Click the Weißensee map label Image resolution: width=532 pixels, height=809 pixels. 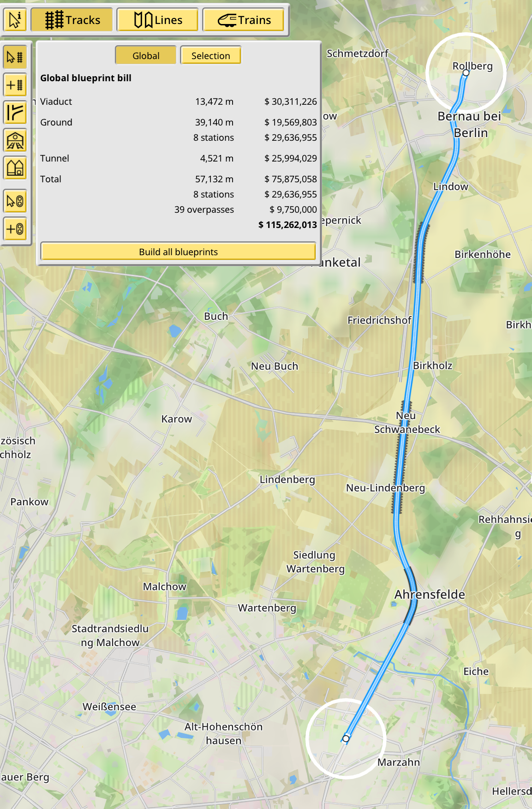[x=109, y=707]
